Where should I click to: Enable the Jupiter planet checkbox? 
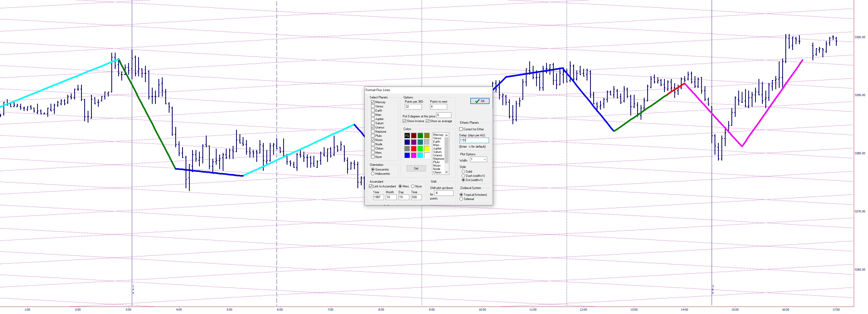point(373,119)
